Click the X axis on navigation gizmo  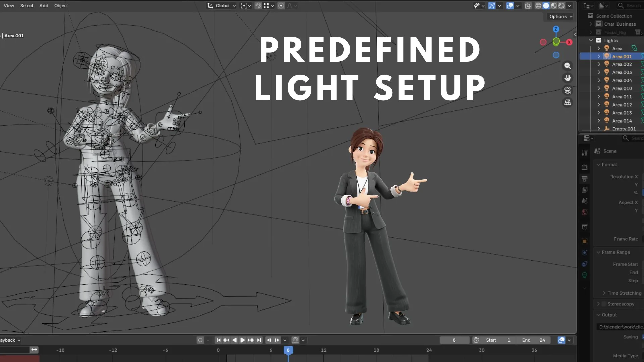[x=569, y=42]
